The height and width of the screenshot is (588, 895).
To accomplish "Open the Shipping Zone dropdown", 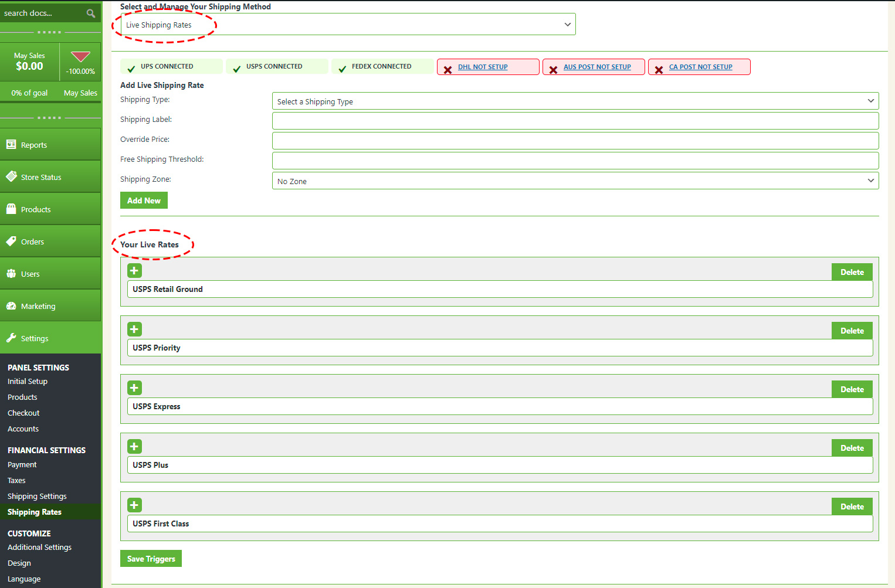I will click(x=575, y=181).
